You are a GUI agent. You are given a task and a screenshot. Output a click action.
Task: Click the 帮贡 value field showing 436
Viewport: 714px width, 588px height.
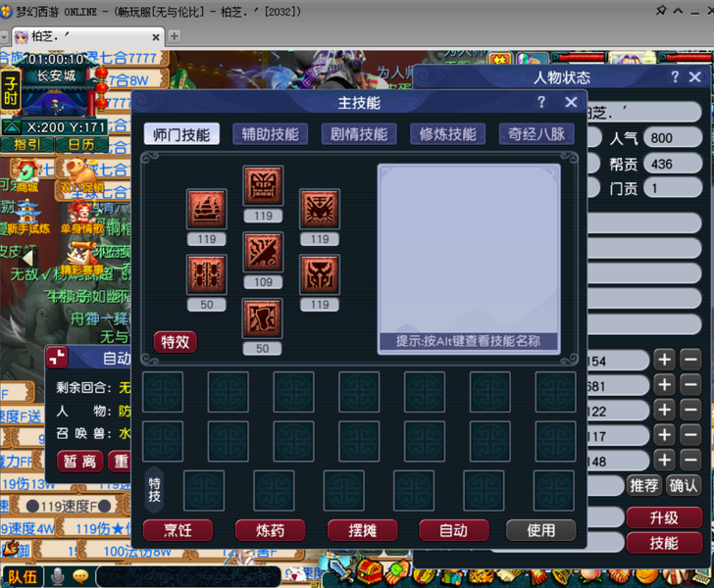tap(673, 164)
